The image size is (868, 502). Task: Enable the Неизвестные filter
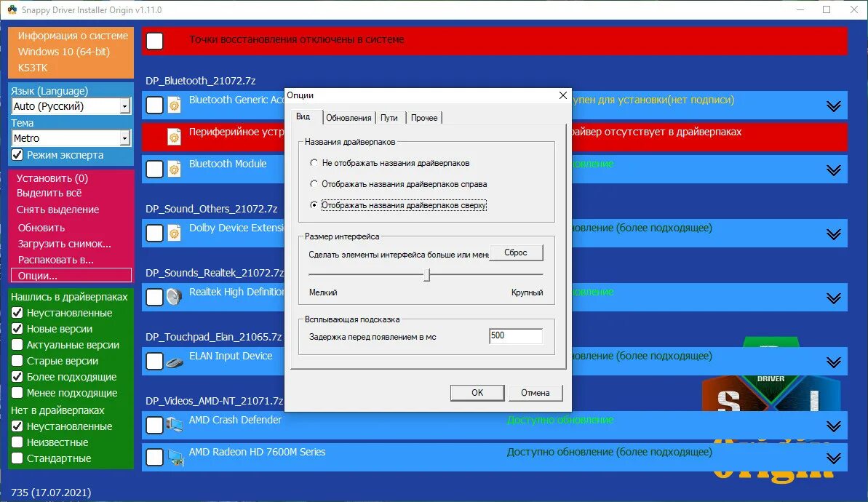point(17,442)
